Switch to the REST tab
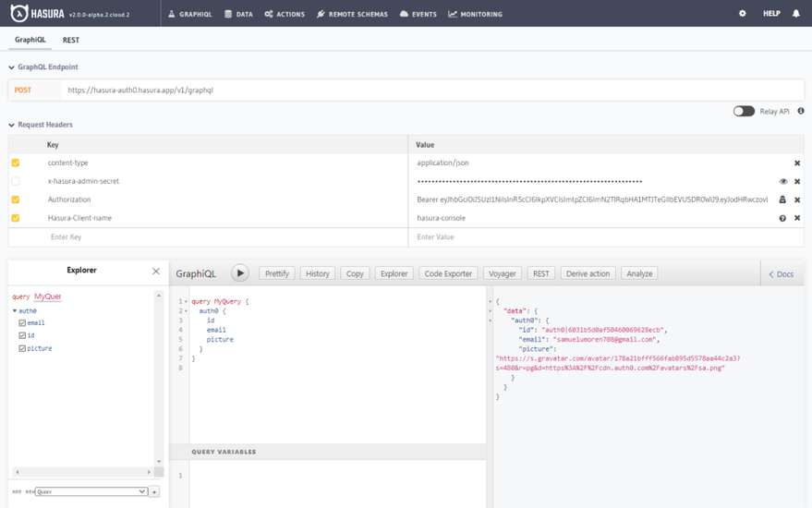The image size is (812, 508). coord(71,40)
